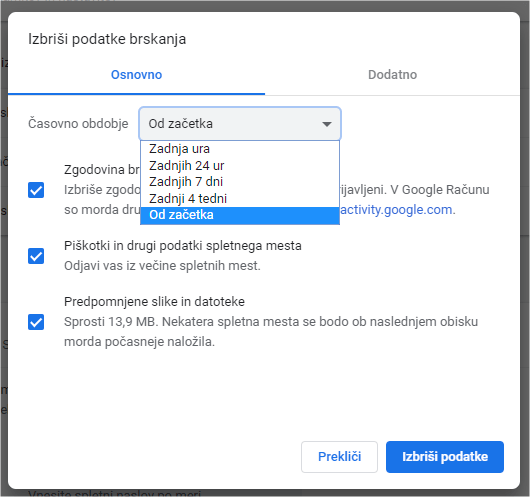
Task: Click the Predpomnjene slike in datoteke label
Action: 154,302
